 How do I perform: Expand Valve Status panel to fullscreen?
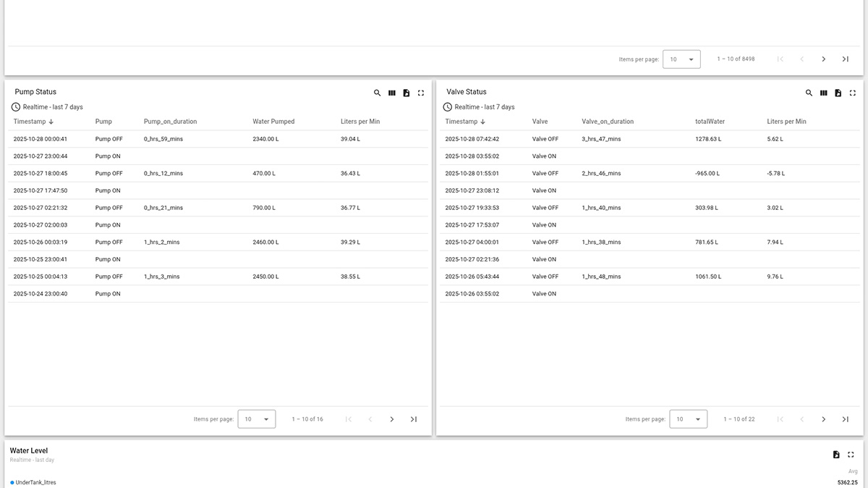853,93
